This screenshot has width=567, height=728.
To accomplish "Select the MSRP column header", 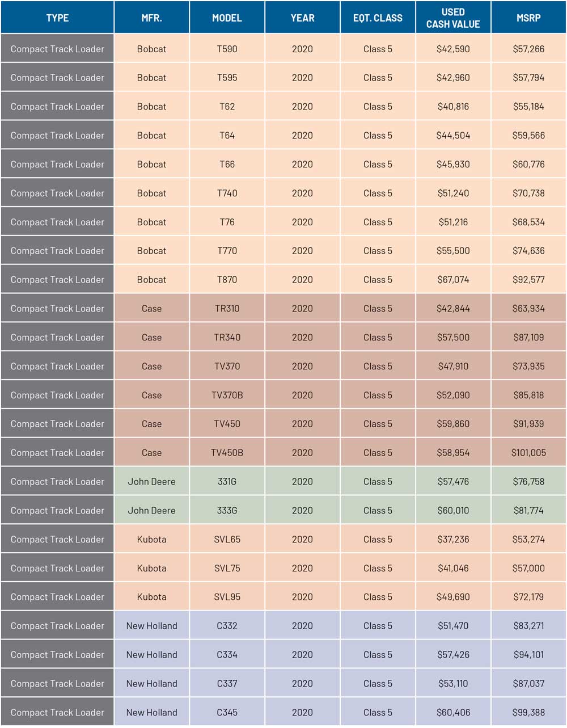I will click(x=528, y=18).
